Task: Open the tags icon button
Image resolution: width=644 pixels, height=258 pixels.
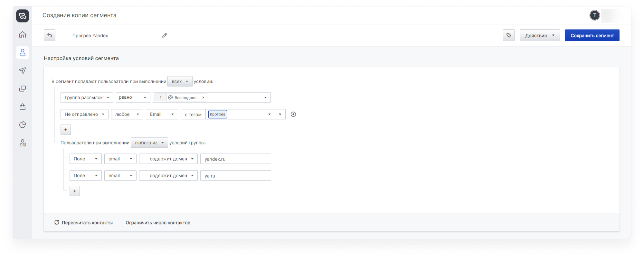Action: (x=509, y=35)
